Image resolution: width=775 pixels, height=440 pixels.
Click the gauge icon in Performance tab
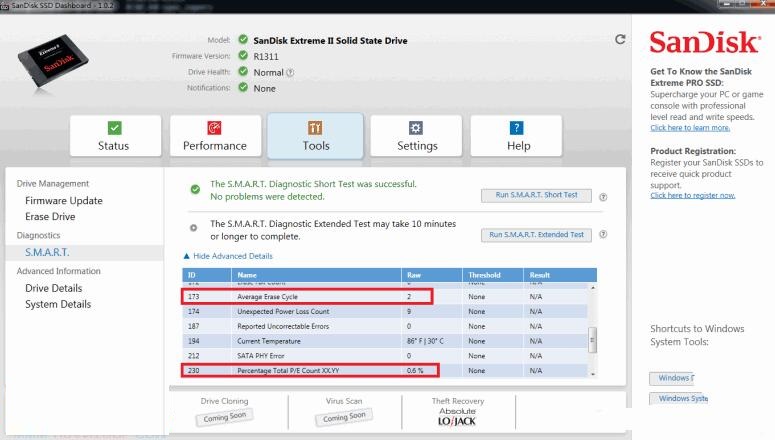[x=214, y=128]
